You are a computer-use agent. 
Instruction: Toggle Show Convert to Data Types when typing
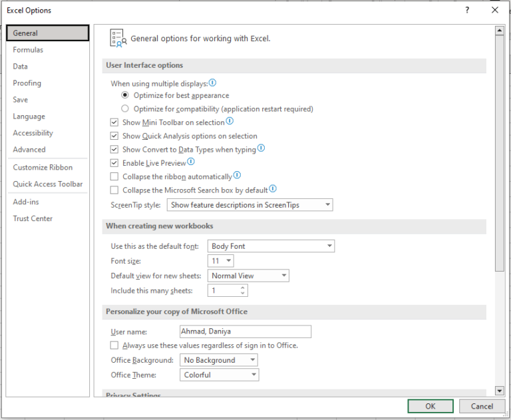(114, 149)
